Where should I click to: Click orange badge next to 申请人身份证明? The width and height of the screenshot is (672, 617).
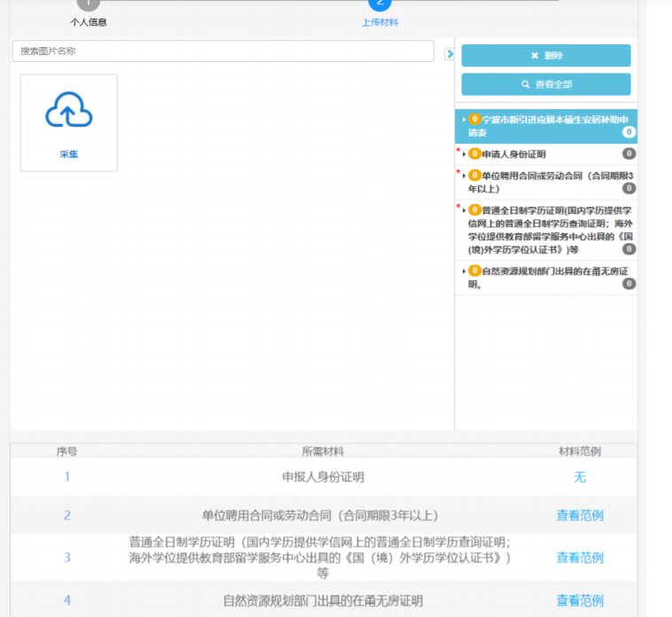[x=474, y=153]
